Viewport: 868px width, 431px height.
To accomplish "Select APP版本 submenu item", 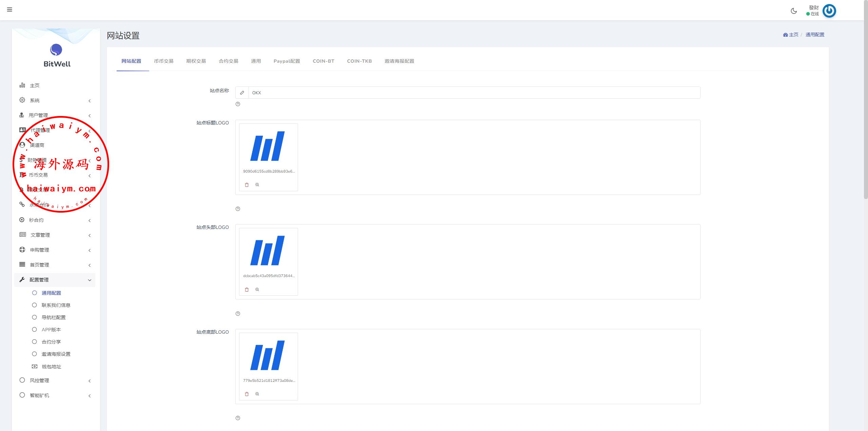I will point(51,330).
